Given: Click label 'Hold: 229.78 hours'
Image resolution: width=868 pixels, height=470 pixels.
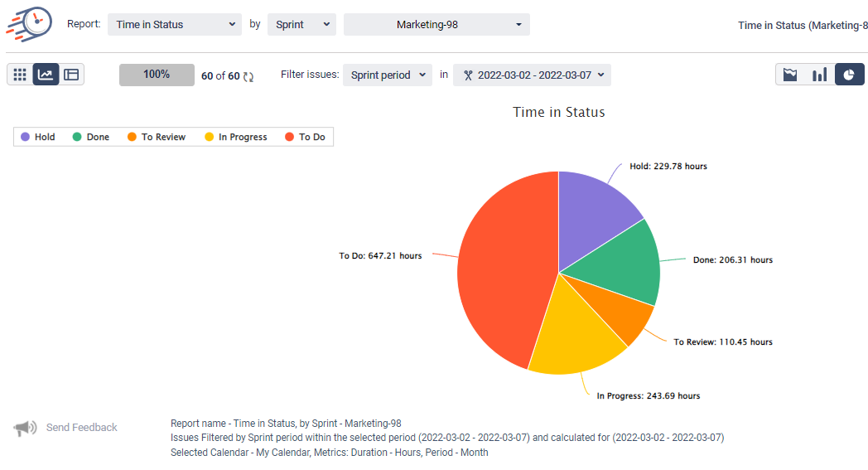Looking at the screenshot, I should [668, 167].
